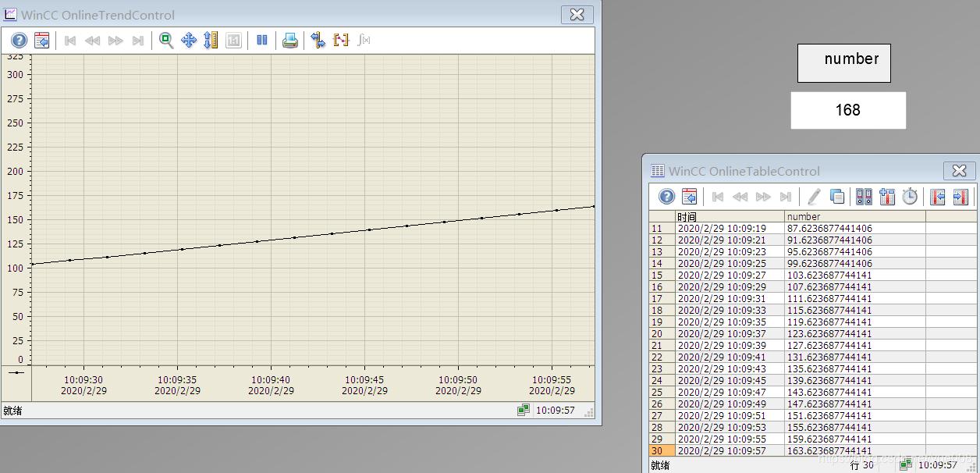
Task: Click the value 163.623687744141 cell
Action: pyautogui.click(x=855, y=451)
